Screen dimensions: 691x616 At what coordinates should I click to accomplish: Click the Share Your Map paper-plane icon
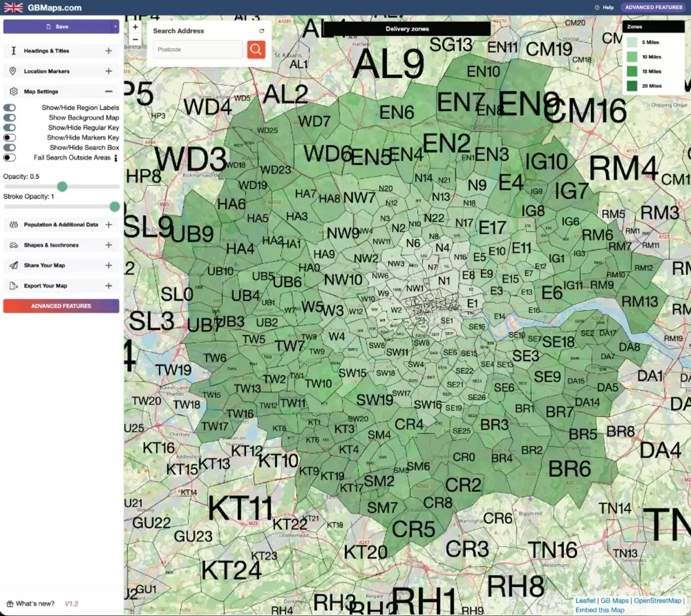click(x=13, y=265)
